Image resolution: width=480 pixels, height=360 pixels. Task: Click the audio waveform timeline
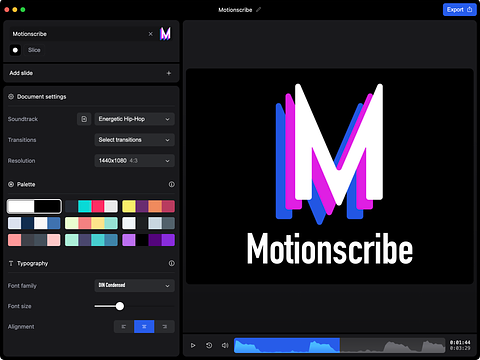coord(339,345)
